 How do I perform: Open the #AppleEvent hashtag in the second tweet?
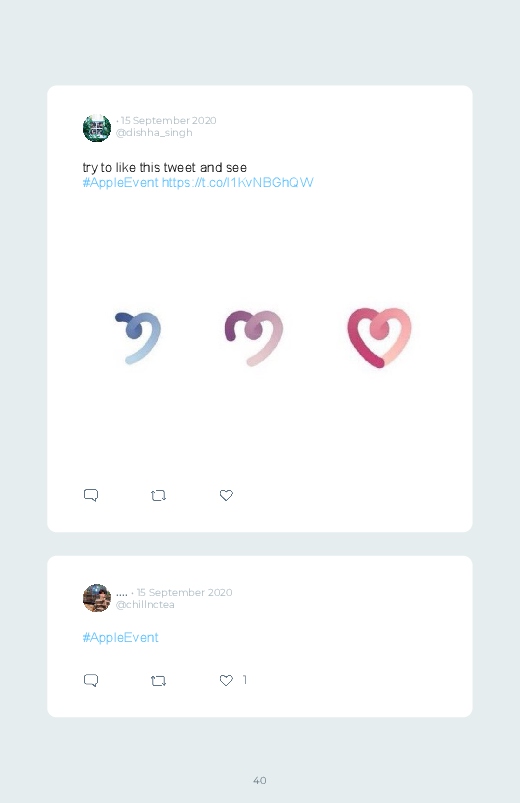[x=120, y=638]
